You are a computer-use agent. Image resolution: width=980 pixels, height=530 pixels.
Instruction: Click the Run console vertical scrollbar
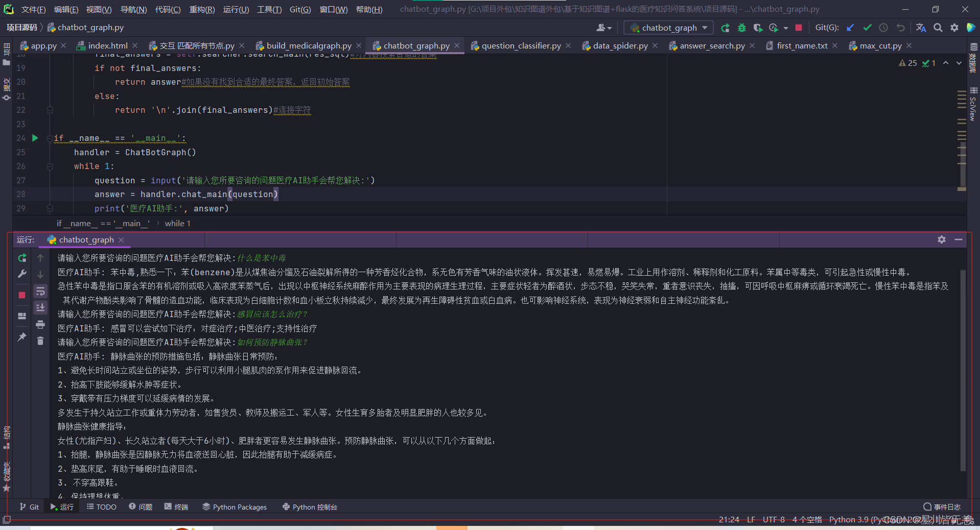click(963, 368)
